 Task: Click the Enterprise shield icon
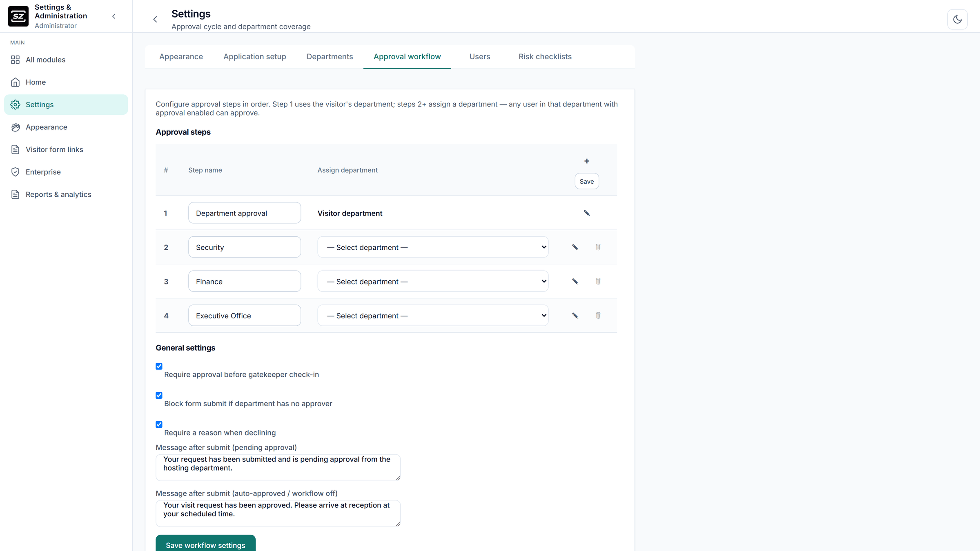pyautogui.click(x=16, y=172)
